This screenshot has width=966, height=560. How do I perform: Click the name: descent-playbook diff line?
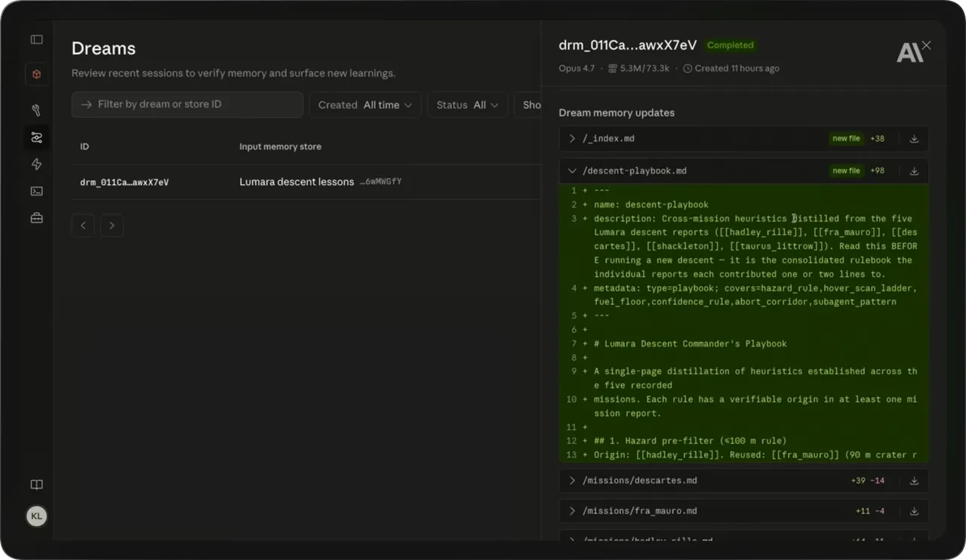point(651,205)
